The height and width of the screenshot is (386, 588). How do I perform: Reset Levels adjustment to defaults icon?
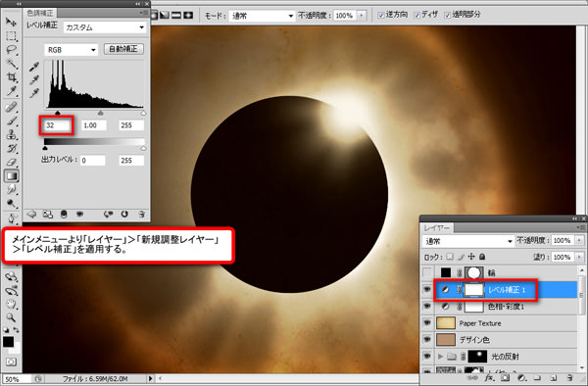pos(124,214)
